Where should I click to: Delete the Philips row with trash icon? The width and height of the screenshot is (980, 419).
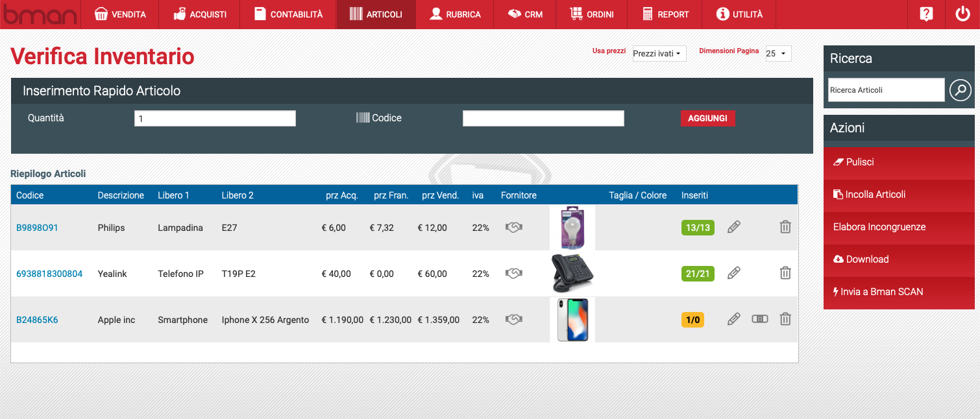point(785,227)
